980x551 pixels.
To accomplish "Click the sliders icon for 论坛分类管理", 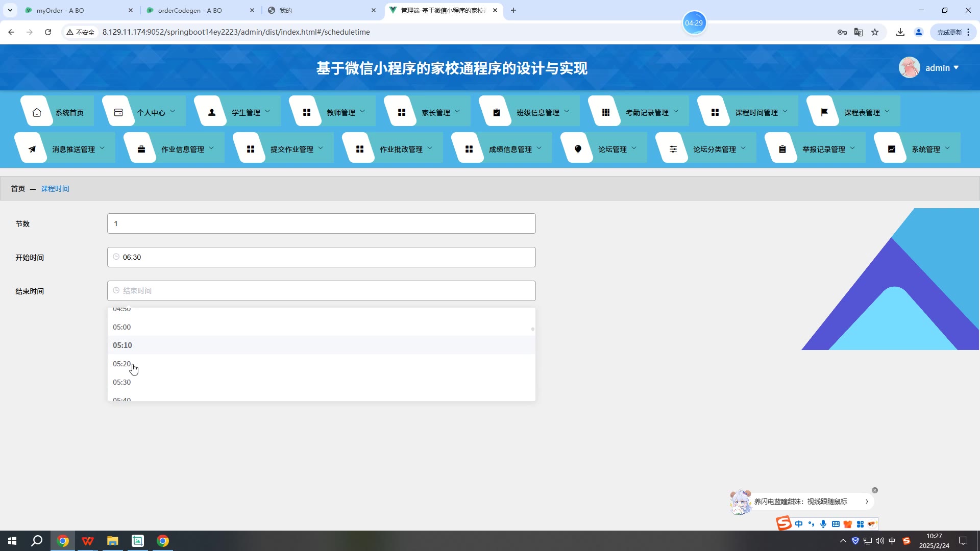I will point(673,149).
